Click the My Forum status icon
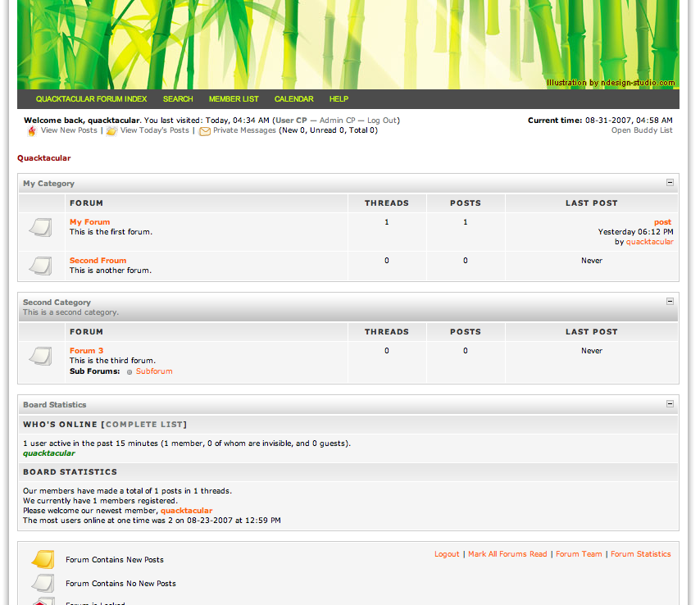 point(41,228)
